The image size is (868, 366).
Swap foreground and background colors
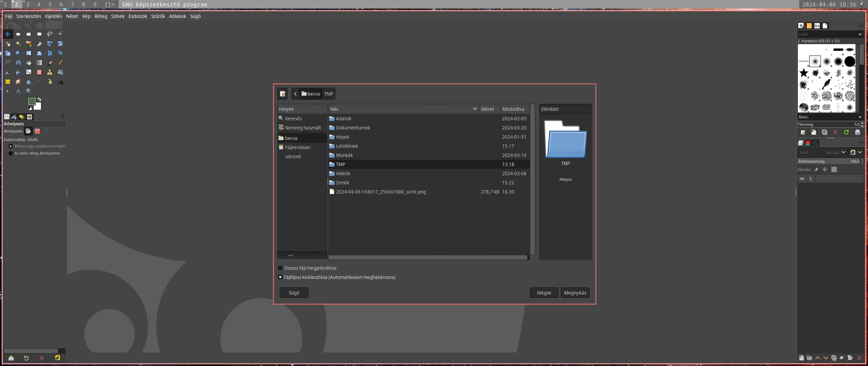[39, 99]
